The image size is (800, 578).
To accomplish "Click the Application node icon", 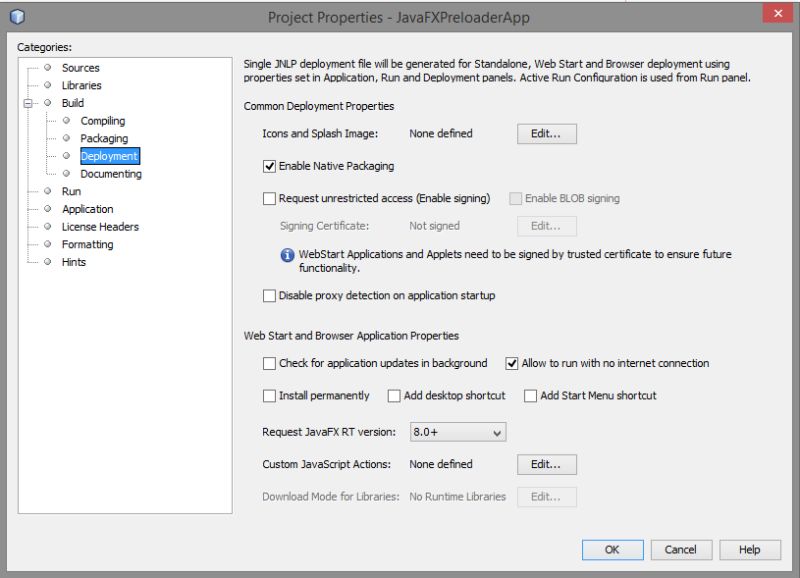I will click(x=45, y=209).
